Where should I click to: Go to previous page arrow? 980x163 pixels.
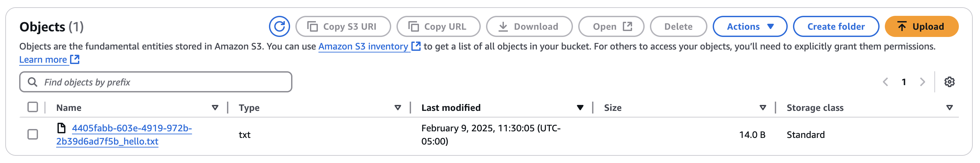pyautogui.click(x=886, y=82)
